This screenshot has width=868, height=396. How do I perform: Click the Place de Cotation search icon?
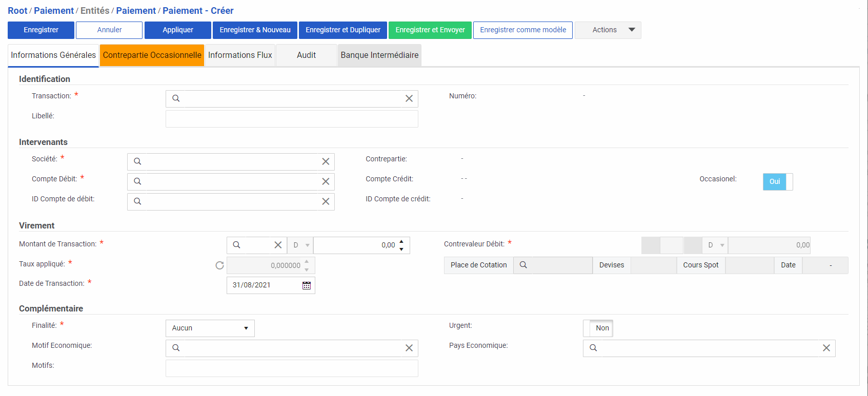[523, 265]
